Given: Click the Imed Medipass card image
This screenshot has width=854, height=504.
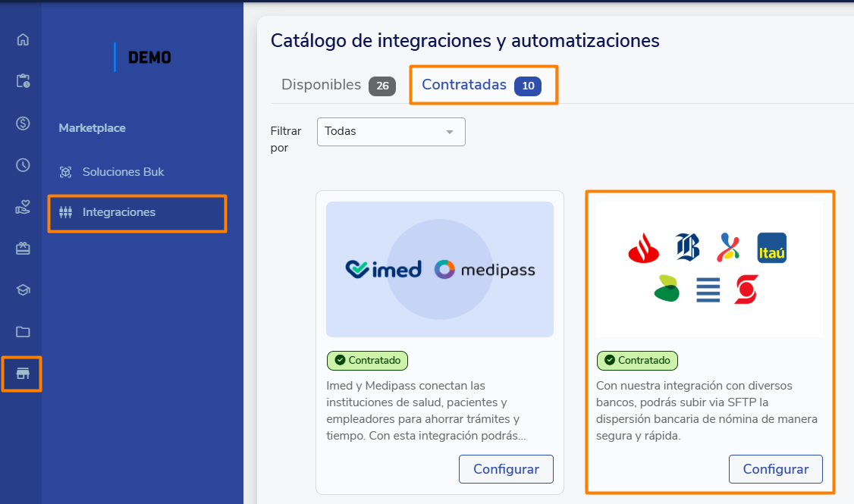Looking at the screenshot, I should click(x=440, y=269).
